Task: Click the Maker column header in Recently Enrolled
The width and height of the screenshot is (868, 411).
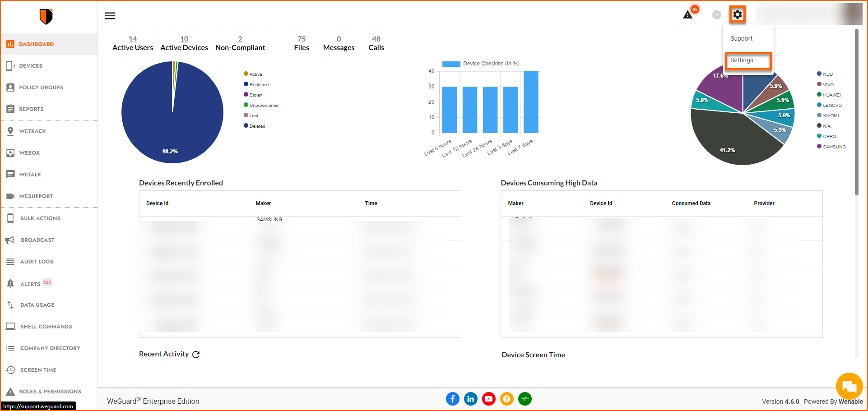Action: click(263, 203)
